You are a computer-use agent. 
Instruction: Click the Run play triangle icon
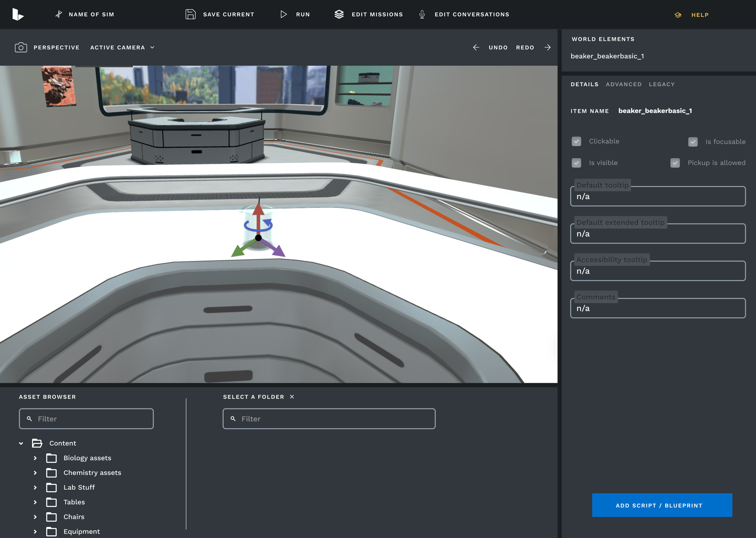pos(283,14)
